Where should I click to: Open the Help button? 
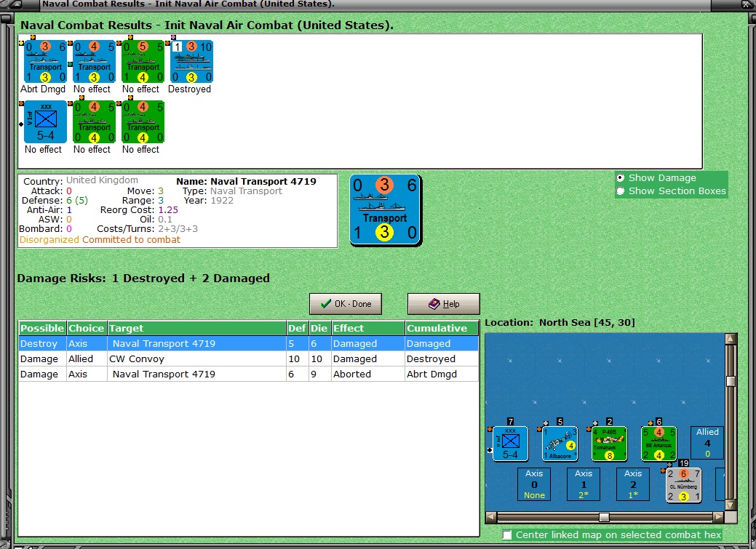pyautogui.click(x=444, y=304)
